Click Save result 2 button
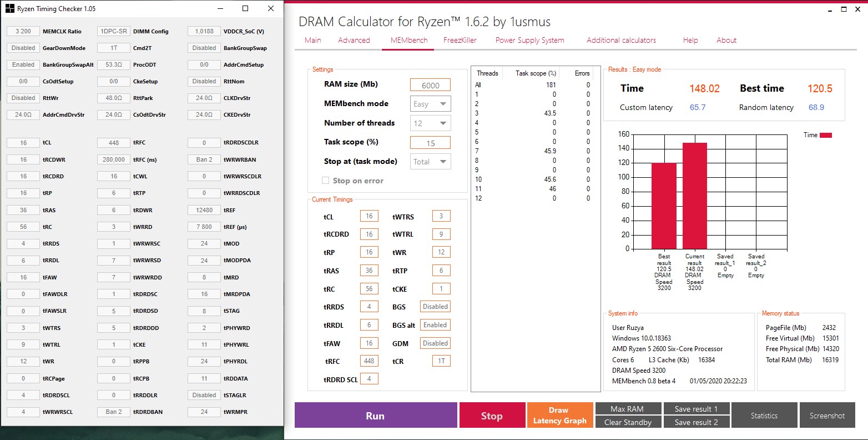The image size is (868, 440). (696, 422)
